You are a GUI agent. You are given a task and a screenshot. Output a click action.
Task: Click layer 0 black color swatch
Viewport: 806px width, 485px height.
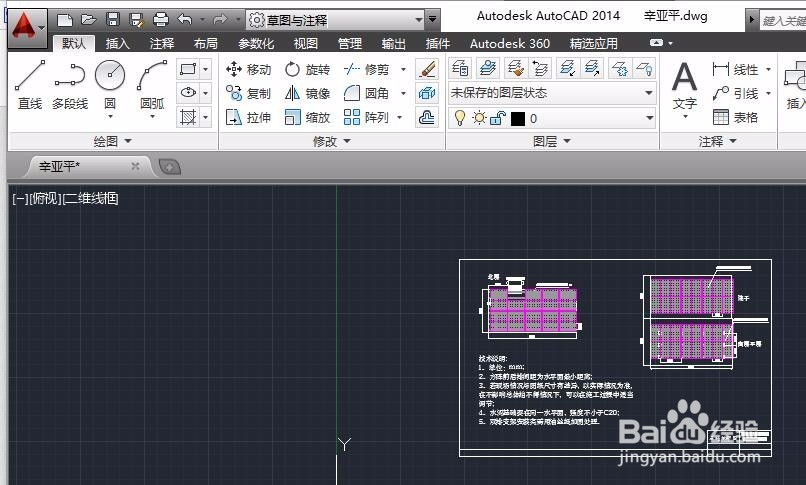tap(518, 119)
